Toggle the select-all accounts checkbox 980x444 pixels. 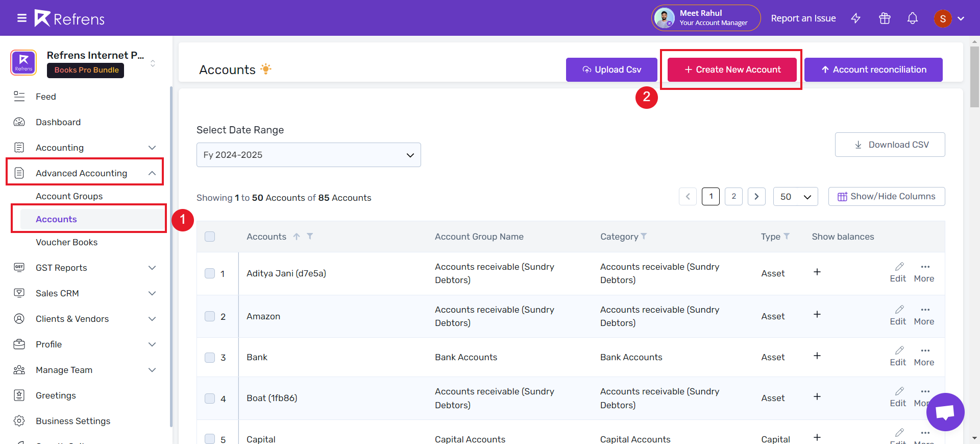pos(210,237)
